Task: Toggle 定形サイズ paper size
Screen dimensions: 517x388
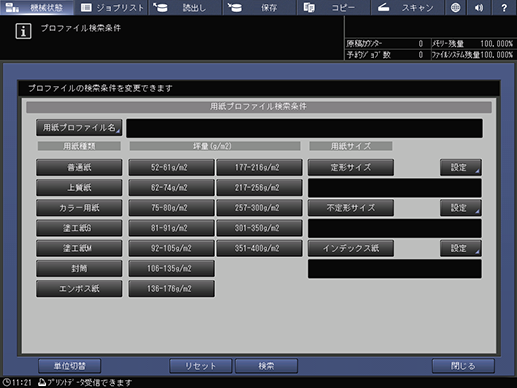Action: click(351, 167)
